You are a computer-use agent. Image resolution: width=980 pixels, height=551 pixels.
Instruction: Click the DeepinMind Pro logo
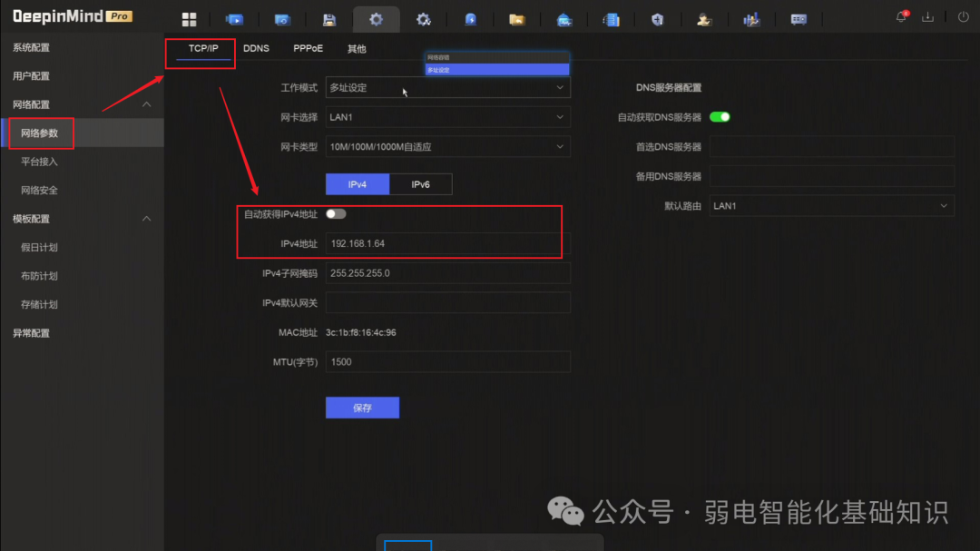73,16
